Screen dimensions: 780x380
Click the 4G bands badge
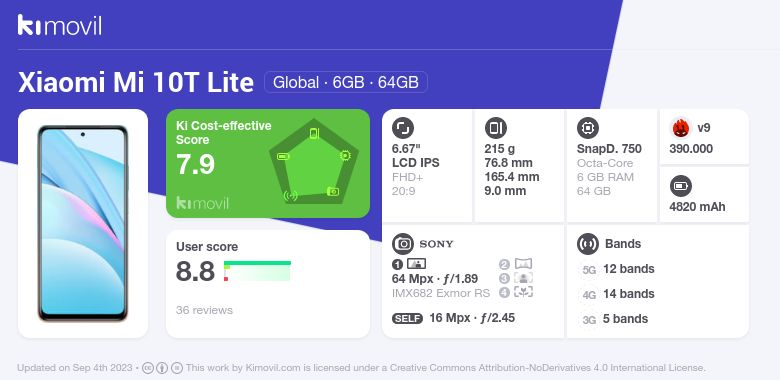[589, 295]
